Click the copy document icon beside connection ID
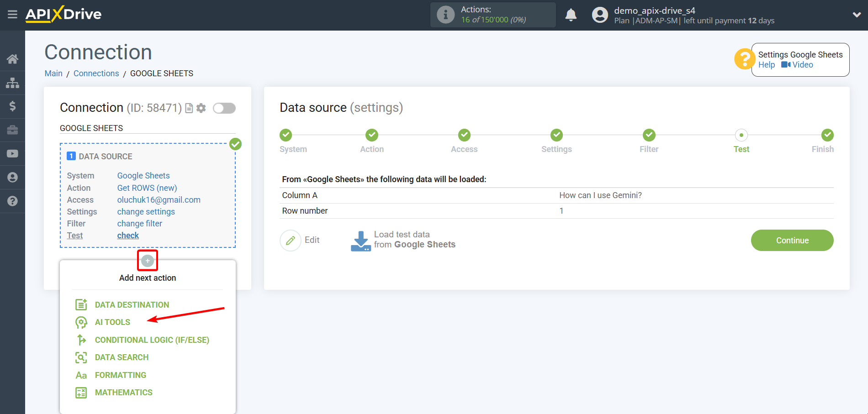Image resolution: width=868 pixels, height=414 pixels. 189,108
